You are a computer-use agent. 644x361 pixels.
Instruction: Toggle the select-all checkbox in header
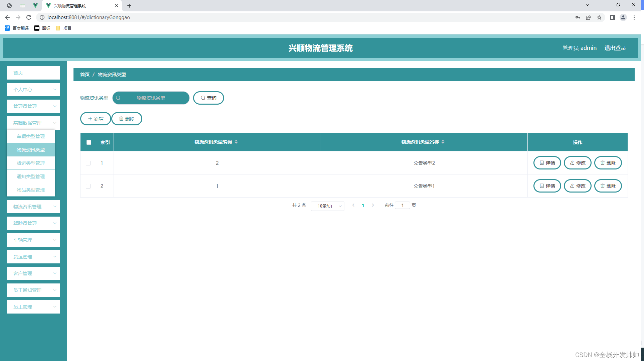coord(89,142)
